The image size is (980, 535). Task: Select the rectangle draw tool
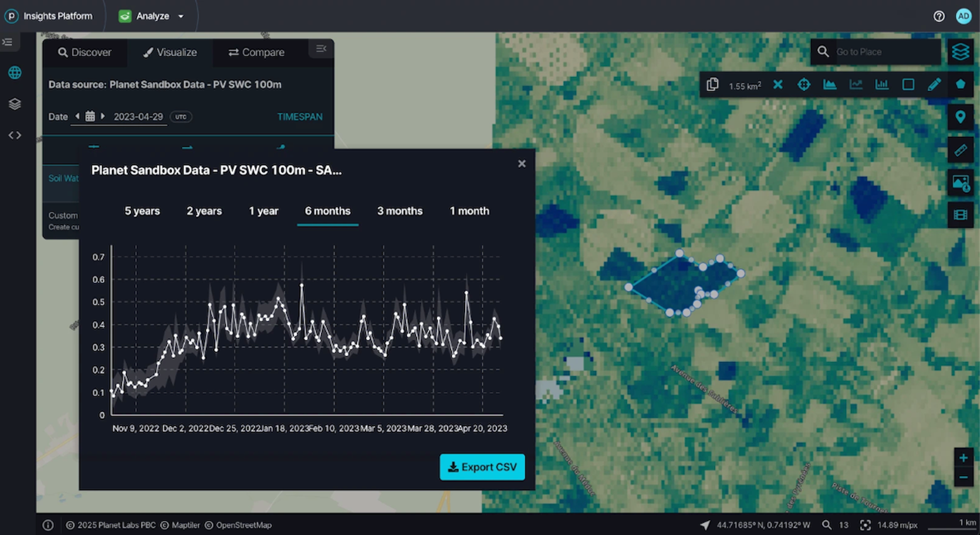point(908,85)
